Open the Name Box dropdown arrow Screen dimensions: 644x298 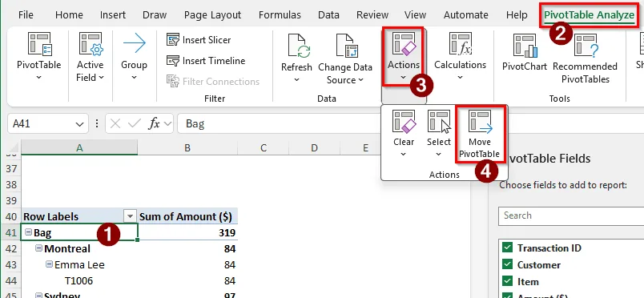coord(79,124)
